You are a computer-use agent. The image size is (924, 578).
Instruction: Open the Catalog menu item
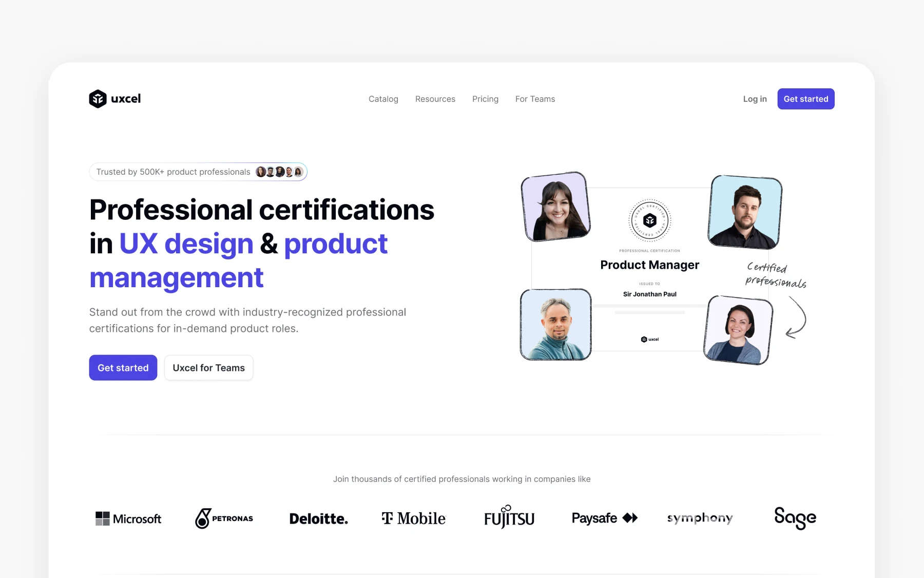(x=383, y=99)
